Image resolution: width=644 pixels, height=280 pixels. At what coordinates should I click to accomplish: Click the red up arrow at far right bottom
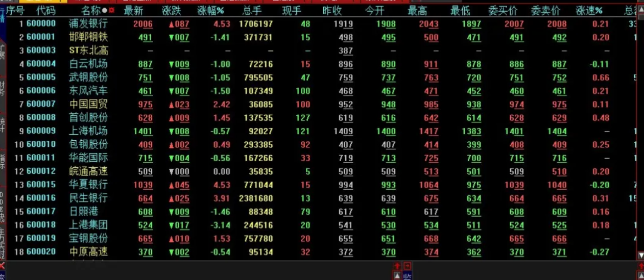tap(640, 266)
